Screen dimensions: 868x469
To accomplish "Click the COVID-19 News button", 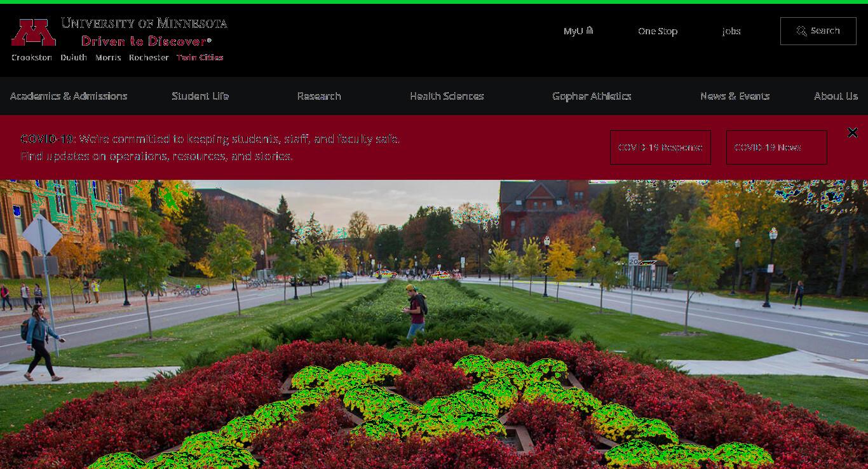I will 776,147.
